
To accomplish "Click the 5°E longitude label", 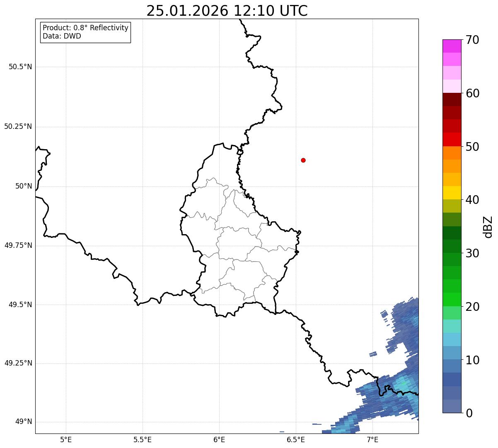I will (66, 439).
